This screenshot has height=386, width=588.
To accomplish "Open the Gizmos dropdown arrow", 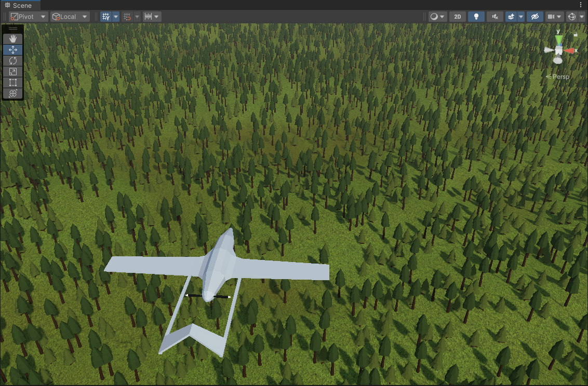I will [582, 17].
